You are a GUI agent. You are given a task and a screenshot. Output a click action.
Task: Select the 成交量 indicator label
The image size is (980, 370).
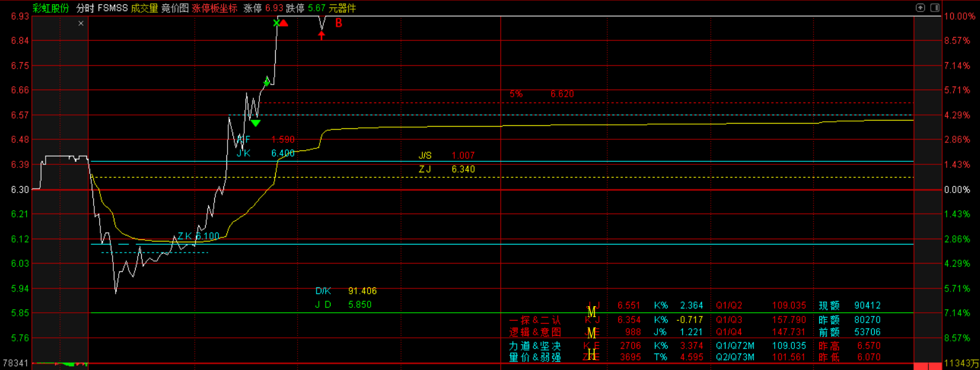pos(144,8)
